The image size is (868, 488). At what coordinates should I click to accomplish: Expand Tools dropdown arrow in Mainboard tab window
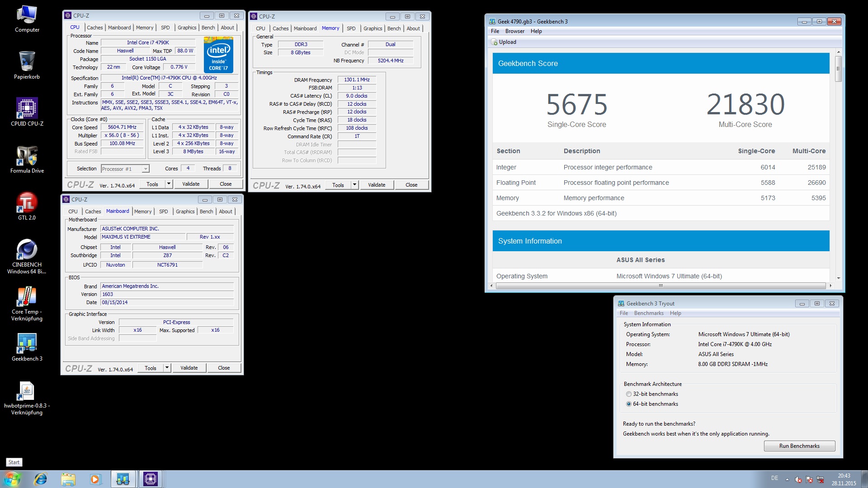167,368
